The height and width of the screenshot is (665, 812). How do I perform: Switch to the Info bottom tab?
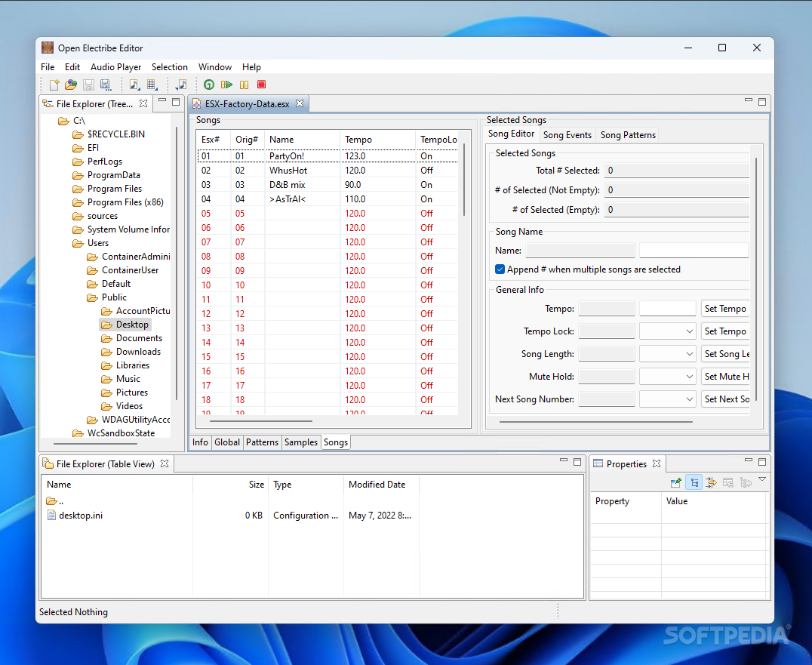coord(201,442)
